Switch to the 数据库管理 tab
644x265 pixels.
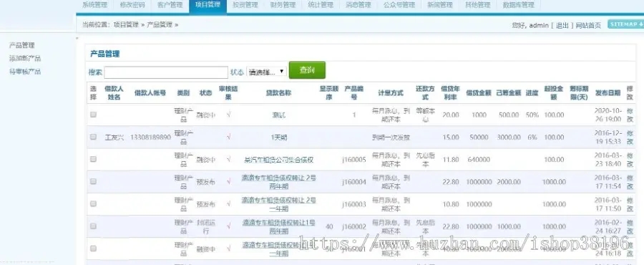518,5
